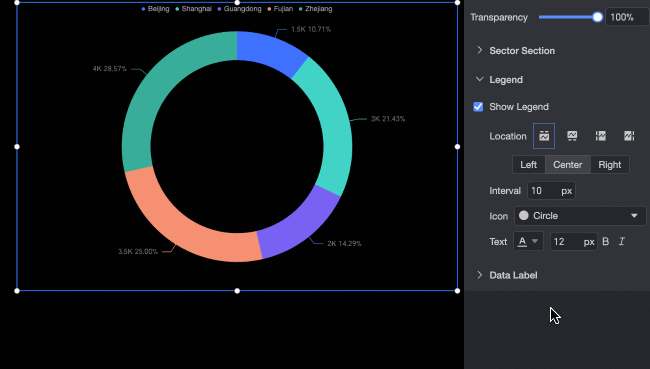The height and width of the screenshot is (369, 650).
Task: Click the Transparency percentage field
Action: (x=627, y=17)
